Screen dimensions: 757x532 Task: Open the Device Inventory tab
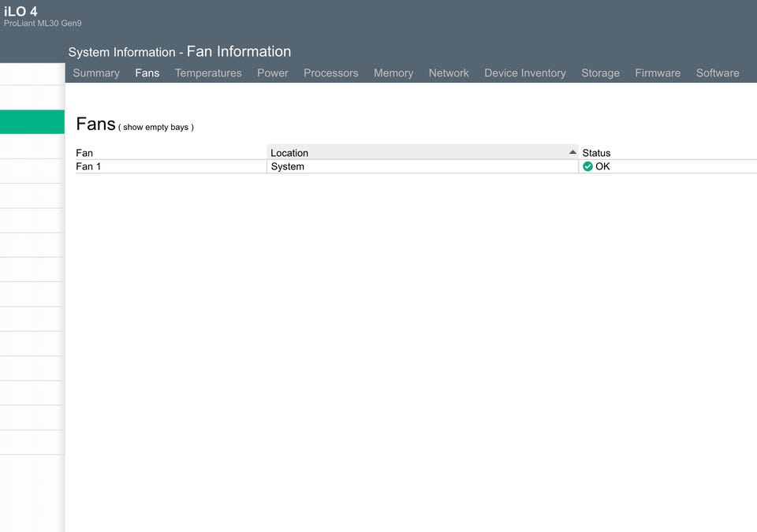pos(525,73)
